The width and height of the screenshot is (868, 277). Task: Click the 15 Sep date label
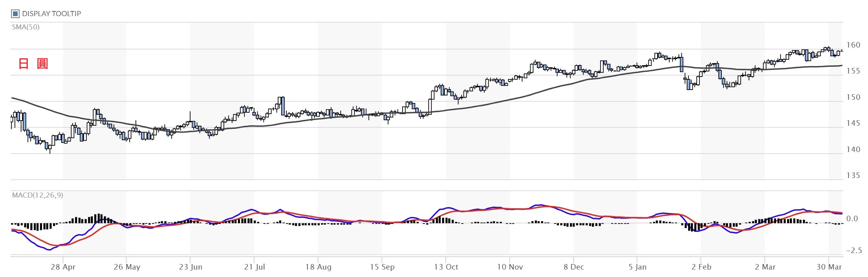382,267
